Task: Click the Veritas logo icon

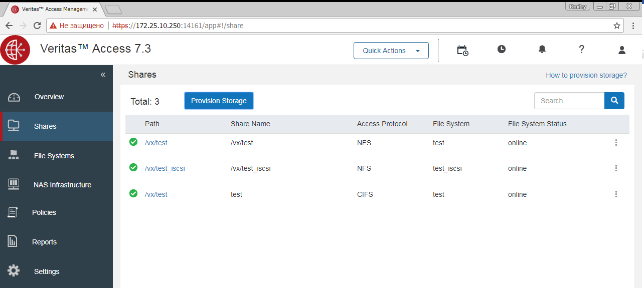Action: point(15,50)
